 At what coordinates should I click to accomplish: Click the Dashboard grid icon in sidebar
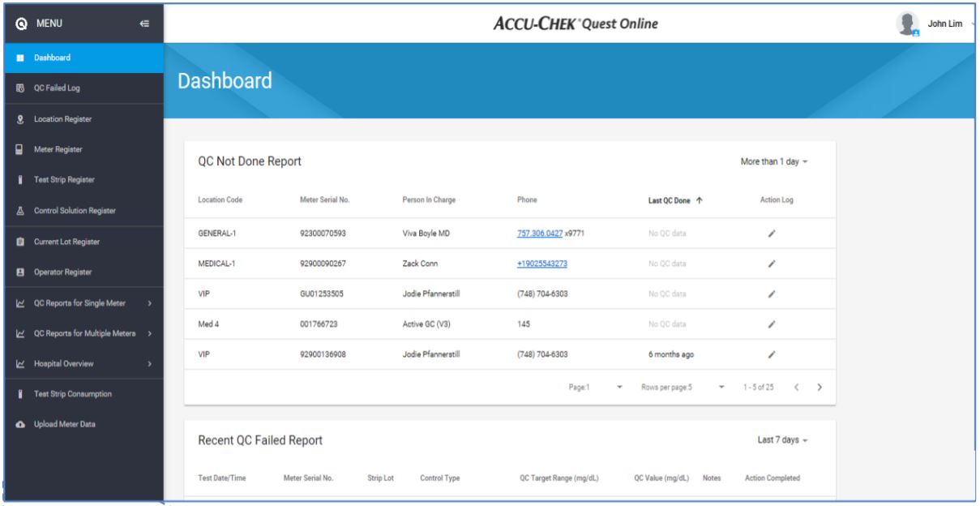pos(19,58)
